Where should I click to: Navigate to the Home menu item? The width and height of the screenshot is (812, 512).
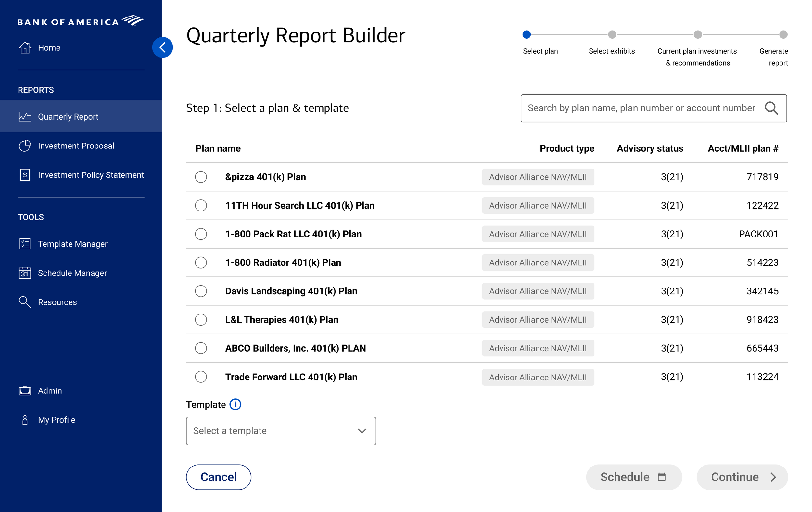click(x=49, y=47)
